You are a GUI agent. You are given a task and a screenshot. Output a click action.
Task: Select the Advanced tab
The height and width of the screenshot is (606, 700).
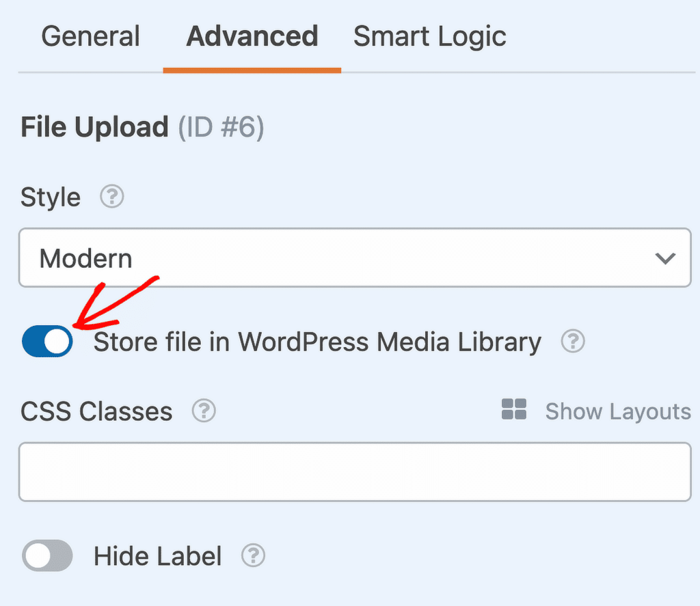coord(252,36)
